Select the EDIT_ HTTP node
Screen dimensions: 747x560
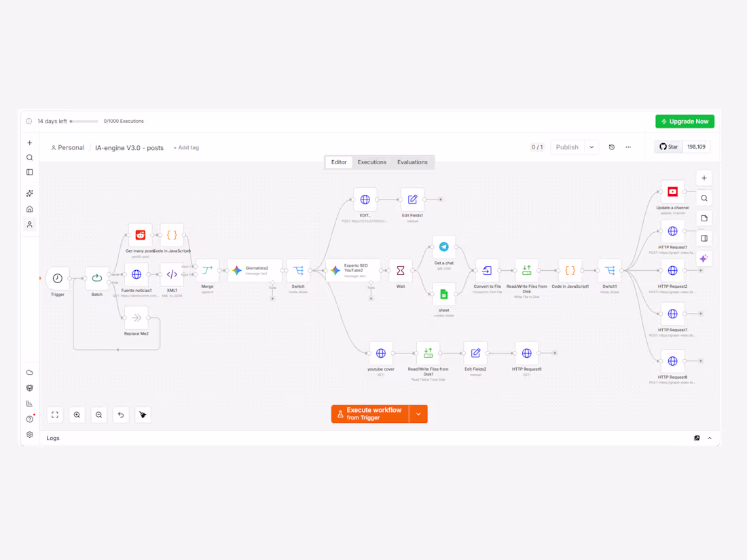[365, 200]
